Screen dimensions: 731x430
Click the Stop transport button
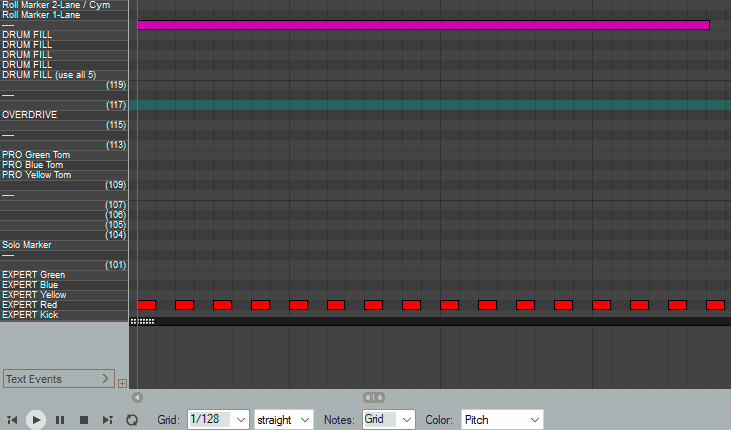pyautogui.click(x=84, y=420)
